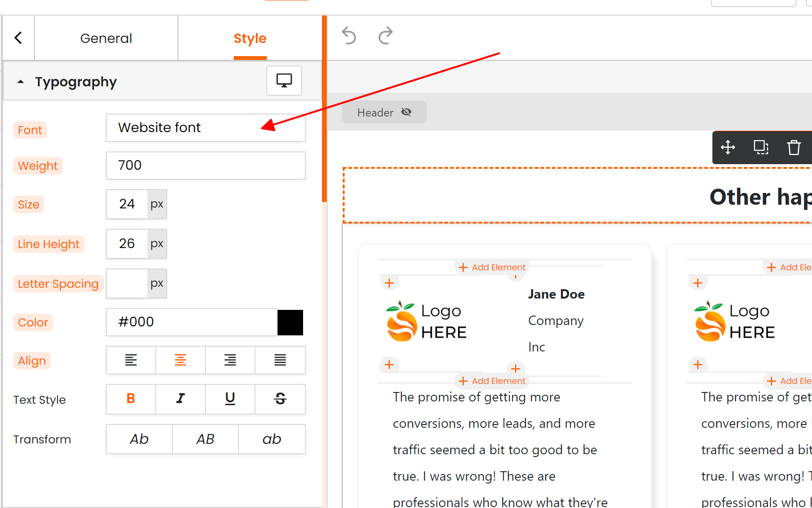Change the Line Height unit px
The height and width of the screenshot is (508, 812).
tap(157, 243)
